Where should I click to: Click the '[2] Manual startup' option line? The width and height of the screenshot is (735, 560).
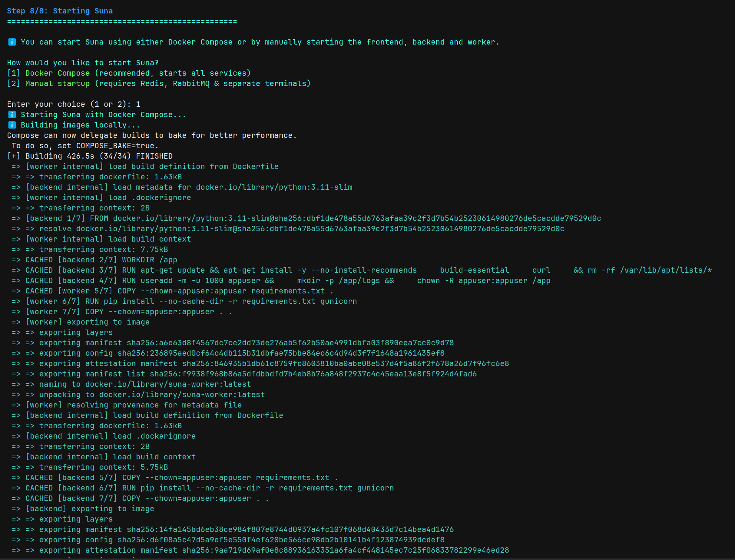point(159,83)
